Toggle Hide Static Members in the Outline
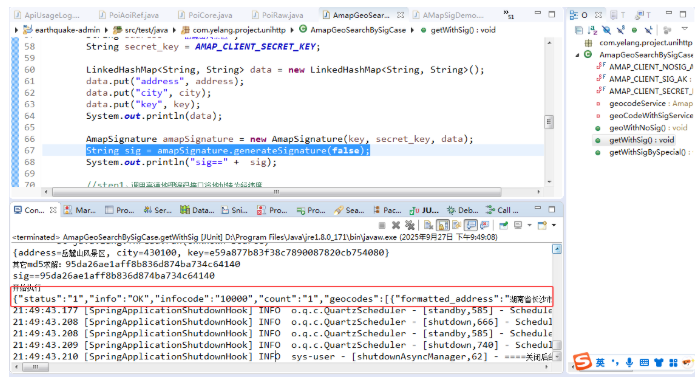Screen dimensions: 700x385 click(621, 30)
